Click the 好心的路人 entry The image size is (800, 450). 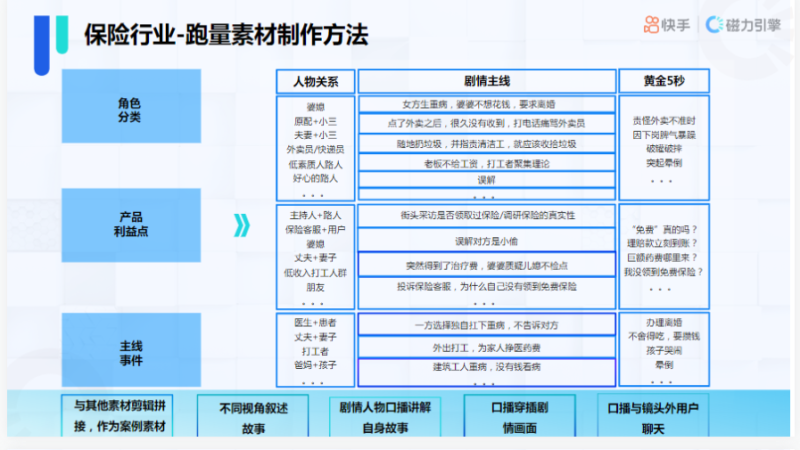coord(315,179)
